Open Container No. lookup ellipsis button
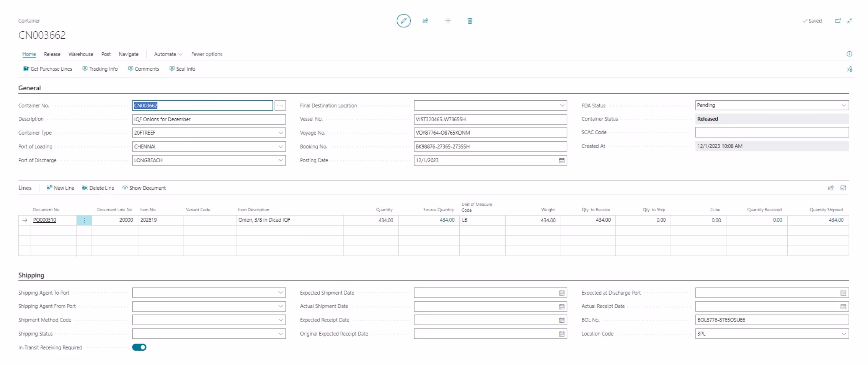The width and height of the screenshot is (868, 365). [x=280, y=105]
